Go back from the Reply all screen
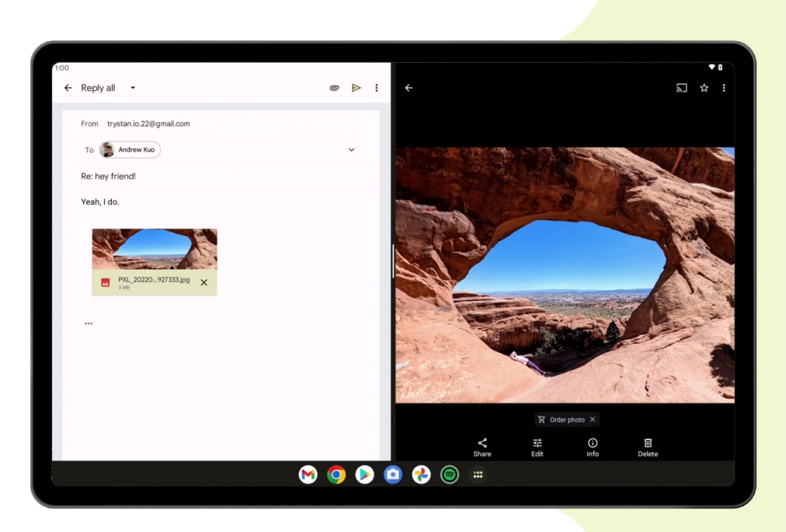Viewport: 786px width, 532px height. 68,88
